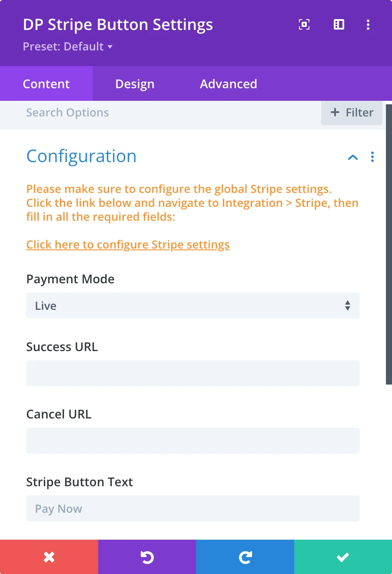The image size is (392, 574).
Task: Focus the Success URL input field
Action: click(x=193, y=373)
